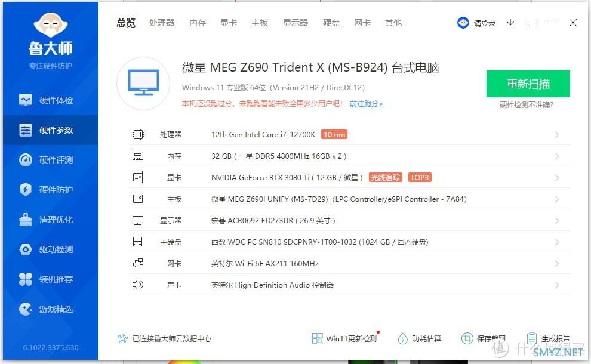Switch to the 其他 tab

pyautogui.click(x=393, y=23)
